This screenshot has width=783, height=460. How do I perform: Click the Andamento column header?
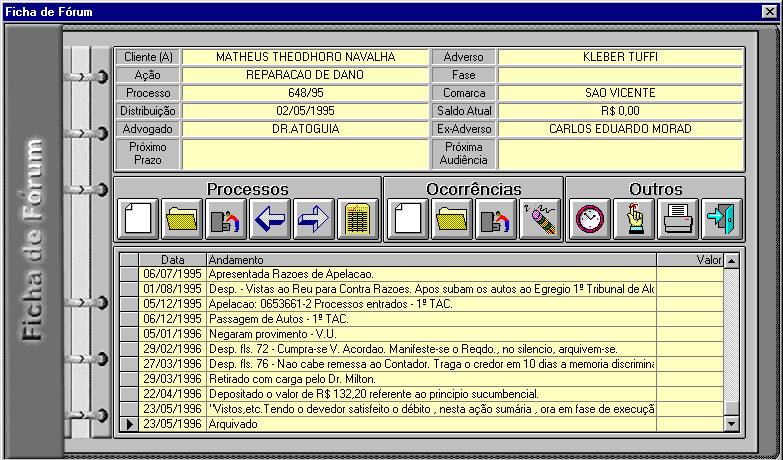tap(430, 260)
